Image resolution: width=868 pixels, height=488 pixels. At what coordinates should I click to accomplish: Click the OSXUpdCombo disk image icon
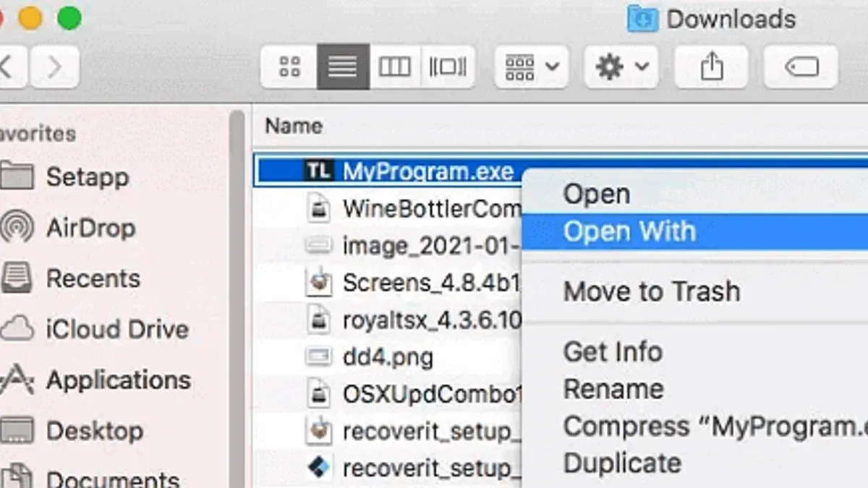[x=318, y=394]
